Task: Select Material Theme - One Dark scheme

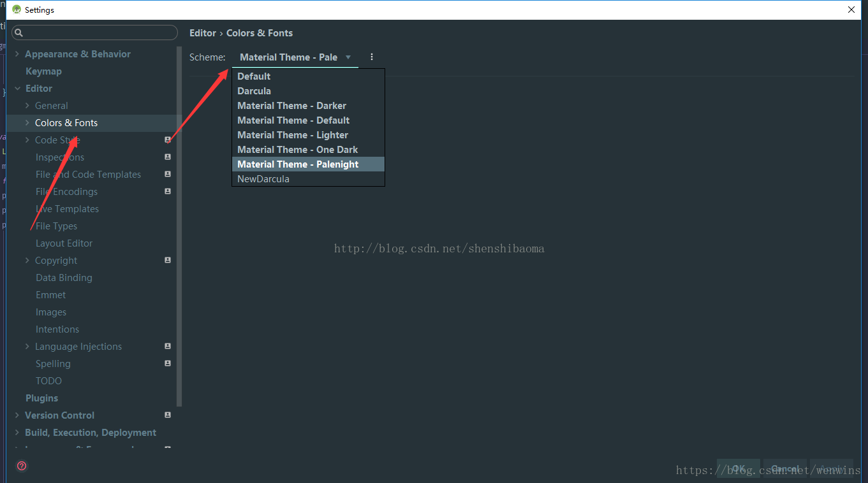Action: coord(308,150)
